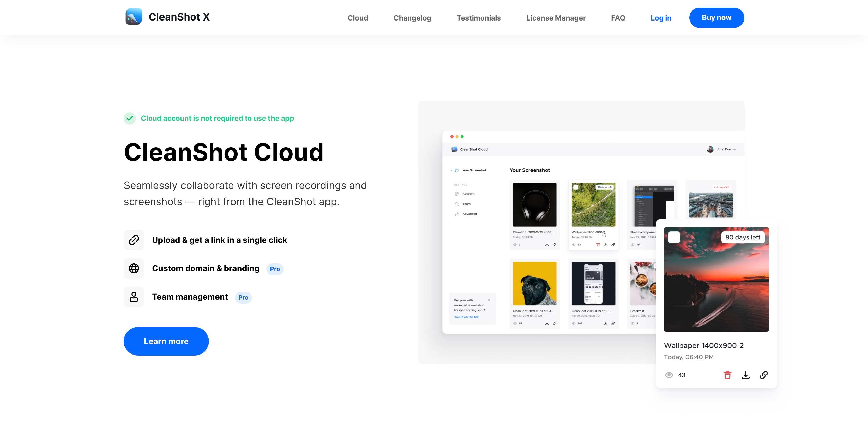Delete the small green aerial wallpaper card
Image resolution: width=868 pixels, height=433 pixels.
coord(598,245)
